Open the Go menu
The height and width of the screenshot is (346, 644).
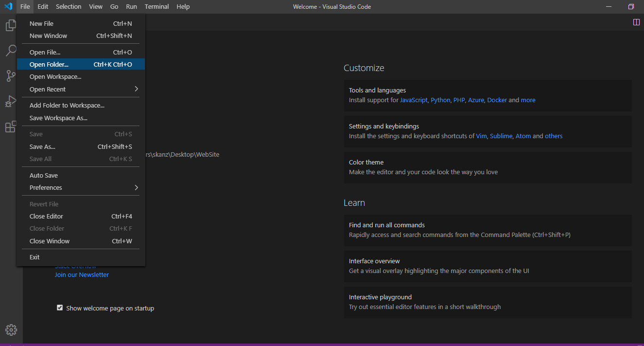click(114, 6)
